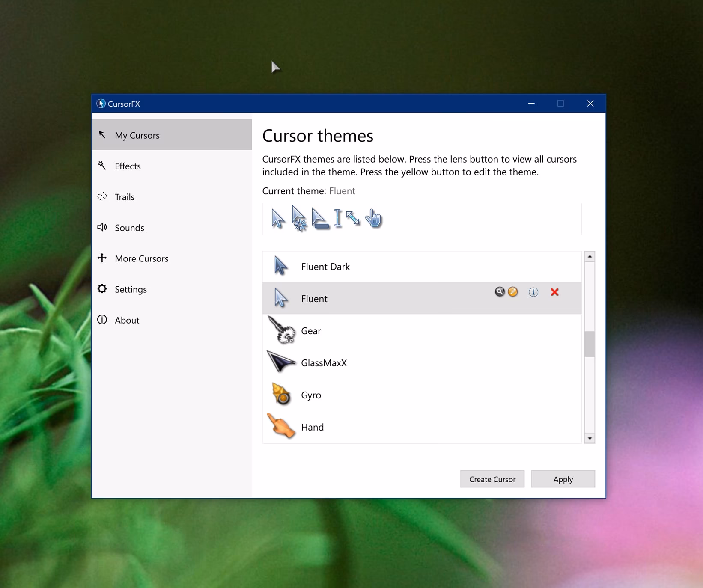703x588 pixels.
Task: Click the yellow edit button for Fluent
Action: point(513,292)
